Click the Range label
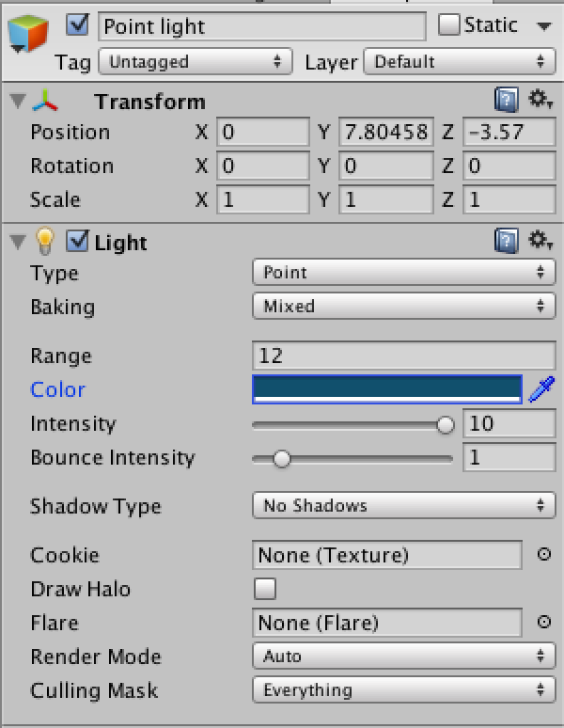Viewport: 564px width, 728px height. [61, 356]
